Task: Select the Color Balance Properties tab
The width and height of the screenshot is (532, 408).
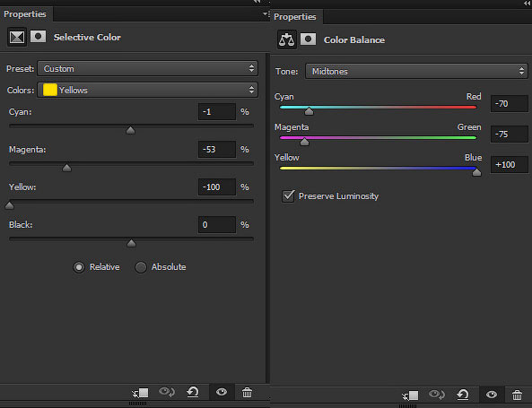Action: pos(295,17)
